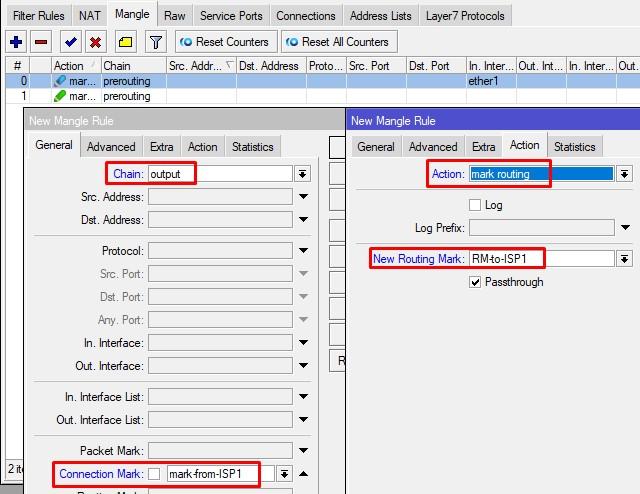Open the Raw tab
640x494 pixels.
click(x=175, y=16)
